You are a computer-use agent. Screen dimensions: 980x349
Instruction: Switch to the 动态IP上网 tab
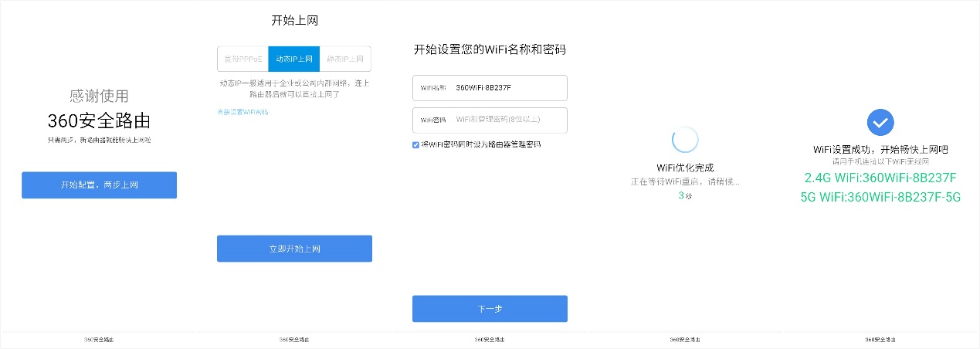pos(294,59)
